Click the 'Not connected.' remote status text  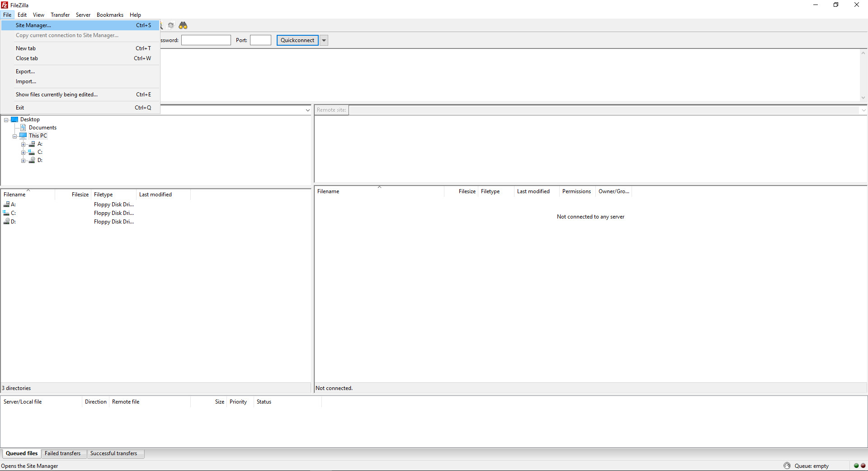coord(334,388)
